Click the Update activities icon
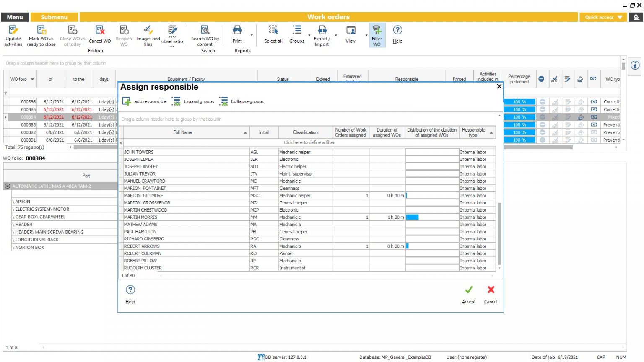The image size is (644, 362). click(13, 30)
